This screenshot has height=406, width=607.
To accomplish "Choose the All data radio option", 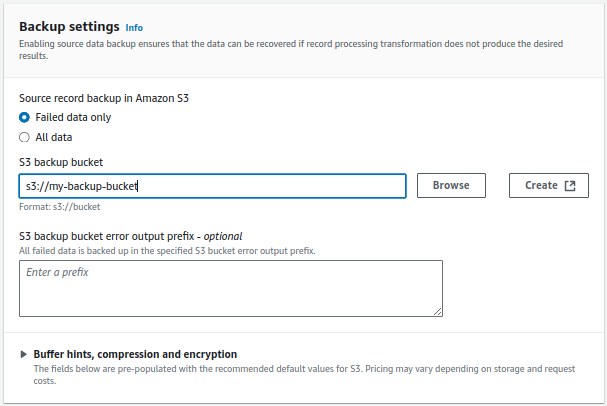I will [x=24, y=137].
